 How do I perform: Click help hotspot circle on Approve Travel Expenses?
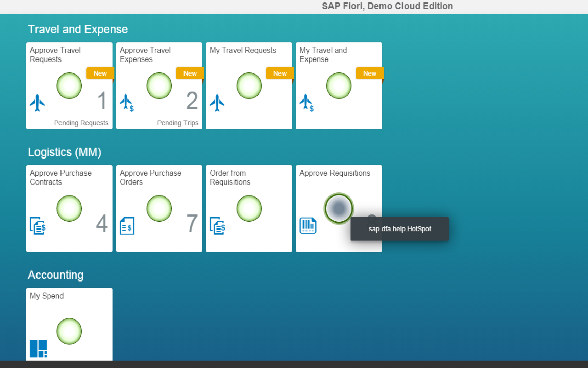(159, 86)
